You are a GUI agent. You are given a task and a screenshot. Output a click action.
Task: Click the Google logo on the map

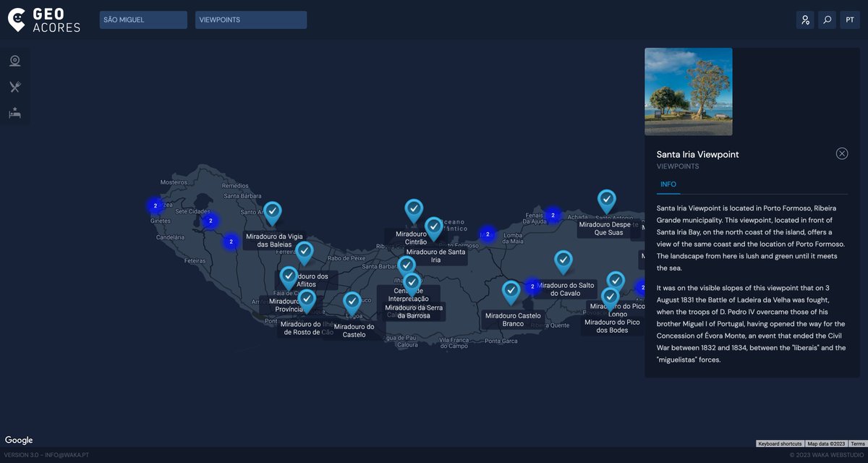tap(19, 440)
